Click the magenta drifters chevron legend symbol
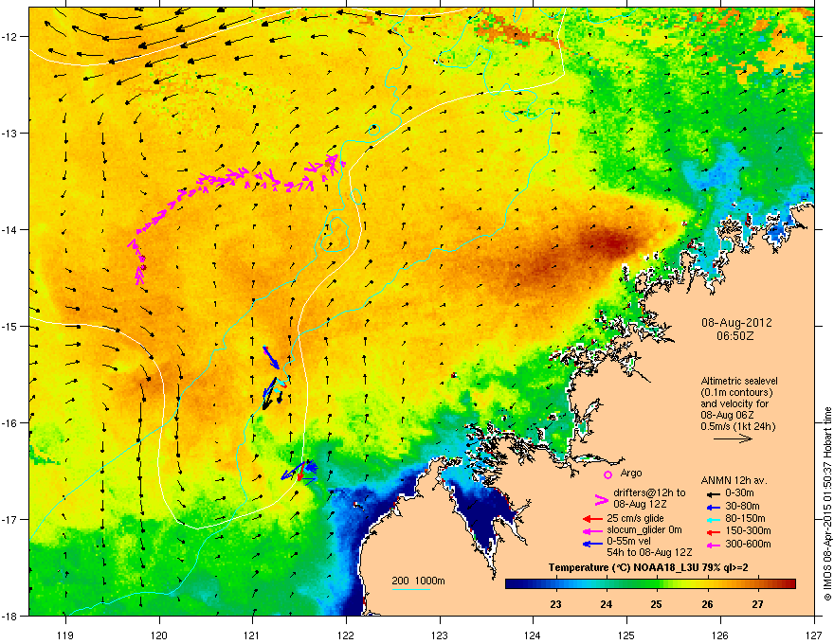The height and width of the screenshot is (644, 834). pos(601,499)
